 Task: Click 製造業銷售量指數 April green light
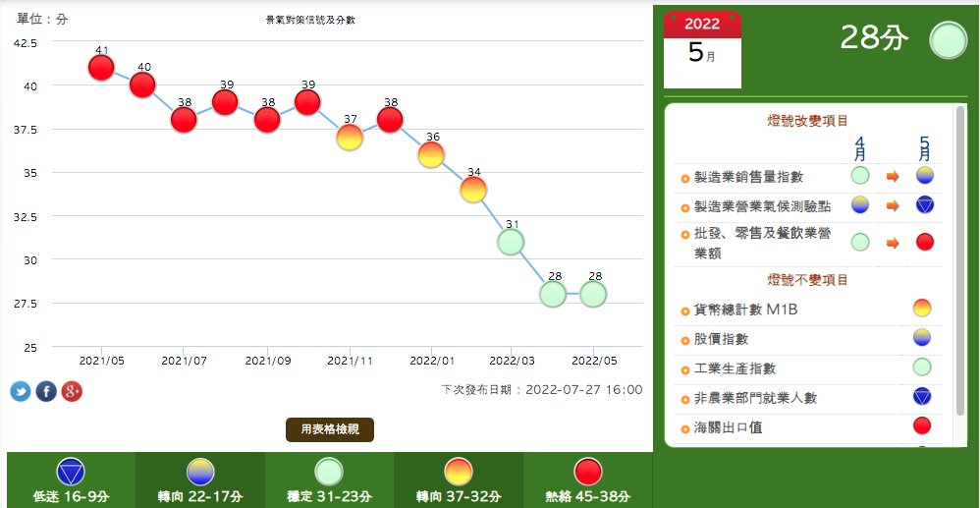(x=860, y=176)
